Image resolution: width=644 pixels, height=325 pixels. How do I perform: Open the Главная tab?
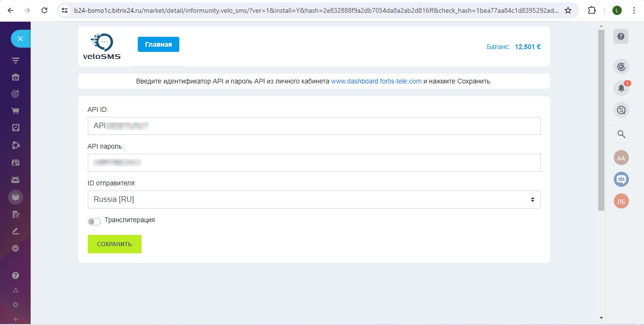[x=159, y=44]
